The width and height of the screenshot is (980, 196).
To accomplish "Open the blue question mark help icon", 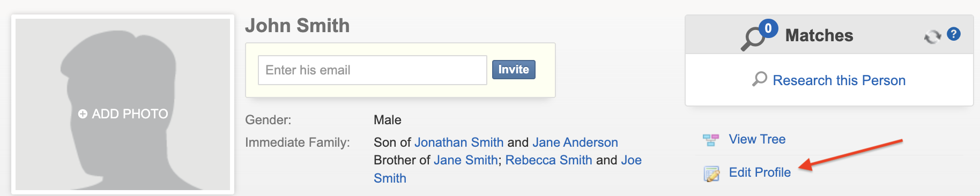I will [x=954, y=34].
